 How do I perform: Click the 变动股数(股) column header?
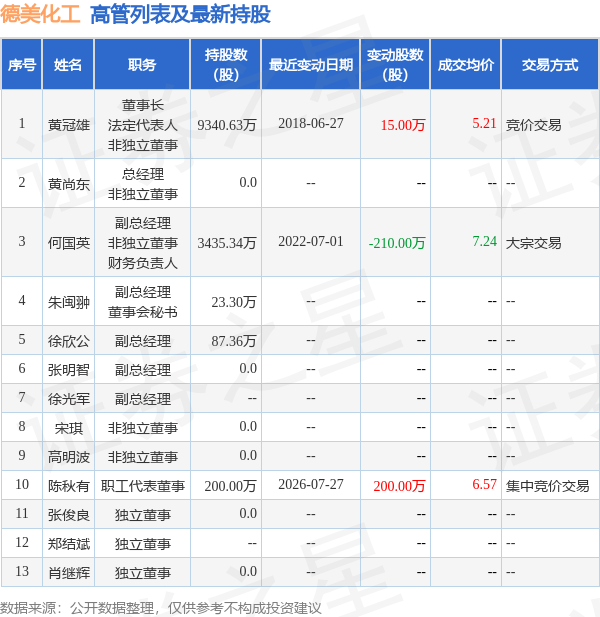pyautogui.click(x=395, y=65)
